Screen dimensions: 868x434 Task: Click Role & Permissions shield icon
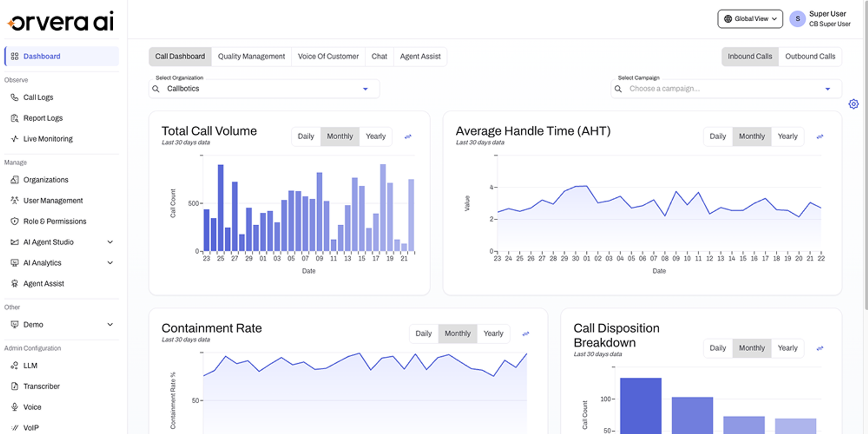[15, 221]
